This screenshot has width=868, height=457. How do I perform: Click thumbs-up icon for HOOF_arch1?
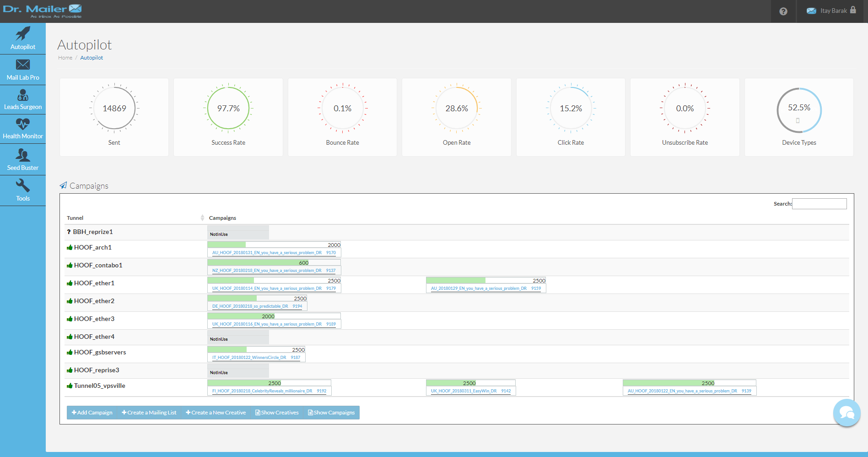tap(70, 248)
